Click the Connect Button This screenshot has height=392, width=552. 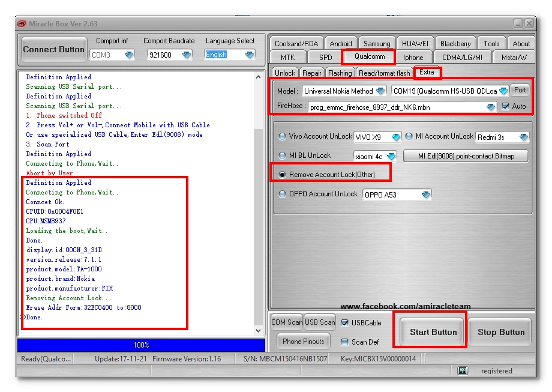pos(54,49)
